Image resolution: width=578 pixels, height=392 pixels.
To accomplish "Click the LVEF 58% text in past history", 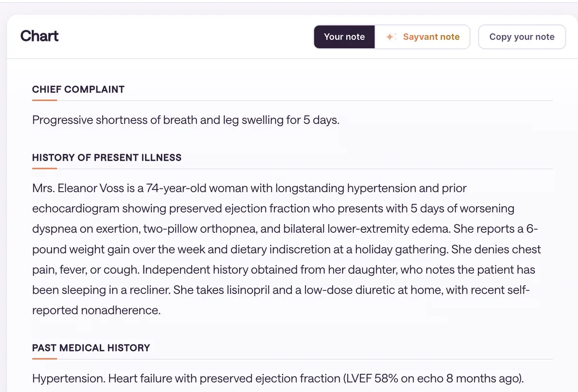I will point(373,379).
